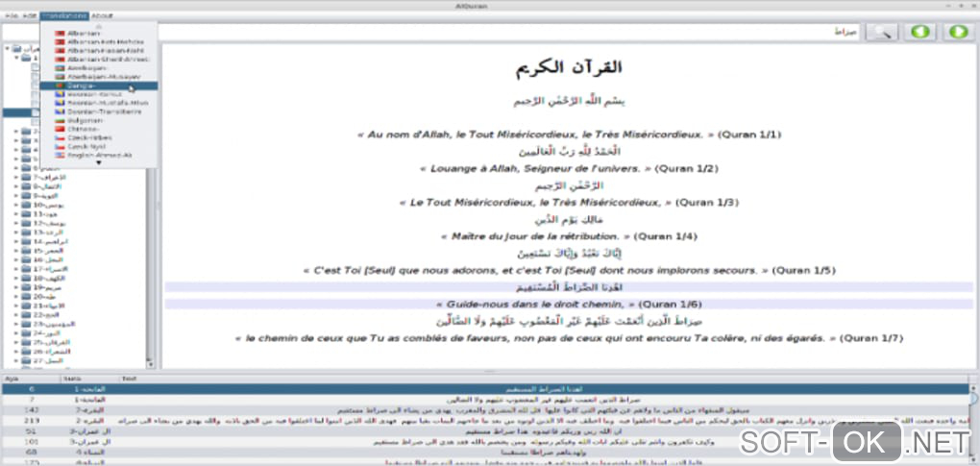Select the Bulgarian translation entry

coord(99,120)
